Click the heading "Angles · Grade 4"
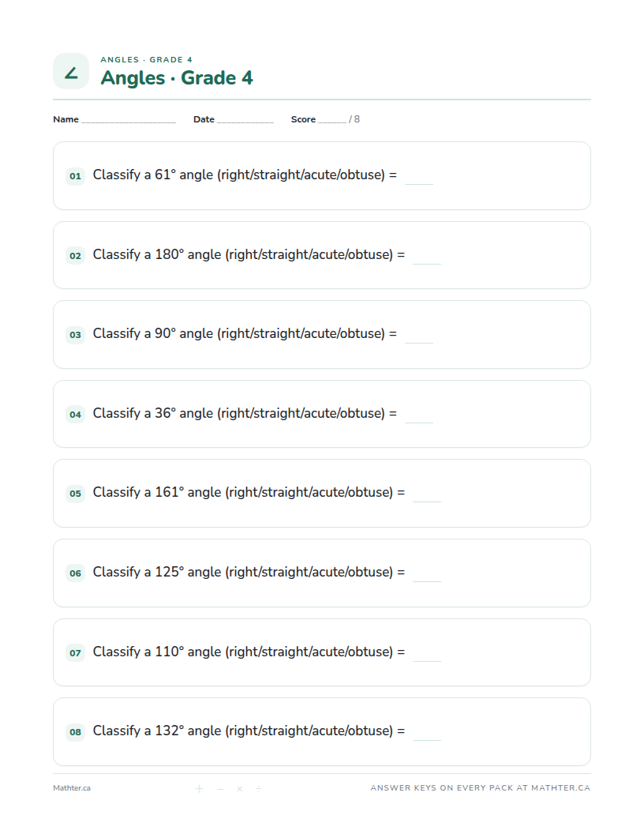The height and width of the screenshot is (834, 644). 177,78
